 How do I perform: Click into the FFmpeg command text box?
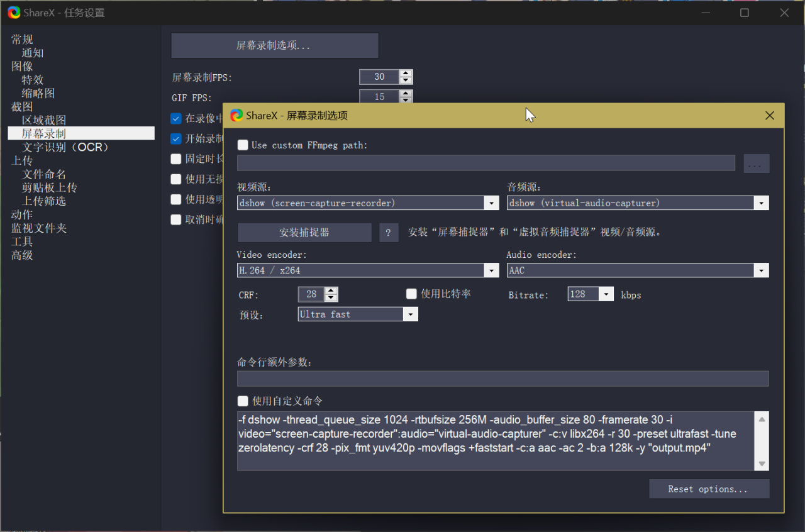(x=496, y=441)
